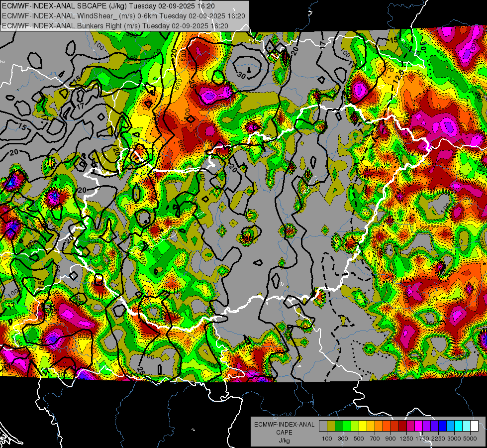Click the cyan swatch in CAPE legend
487x448 pixels.
459,426
